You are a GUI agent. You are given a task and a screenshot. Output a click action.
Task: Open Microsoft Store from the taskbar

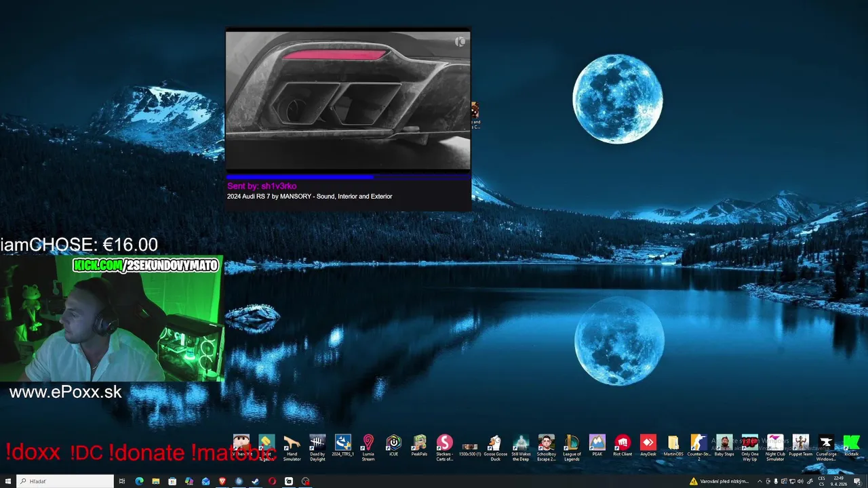click(172, 481)
